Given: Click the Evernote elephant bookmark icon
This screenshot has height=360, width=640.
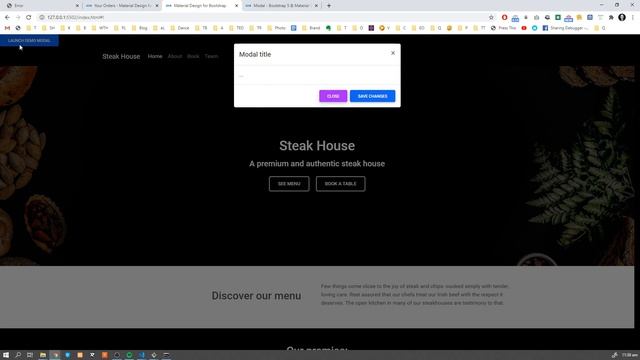Looking at the screenshot, I should click(x=328, y=28).
